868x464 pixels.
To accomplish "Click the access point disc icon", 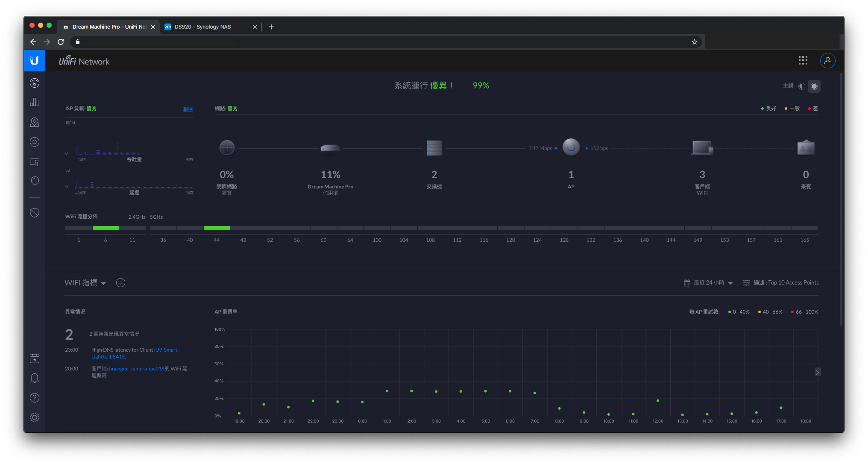I will [571, 147].
